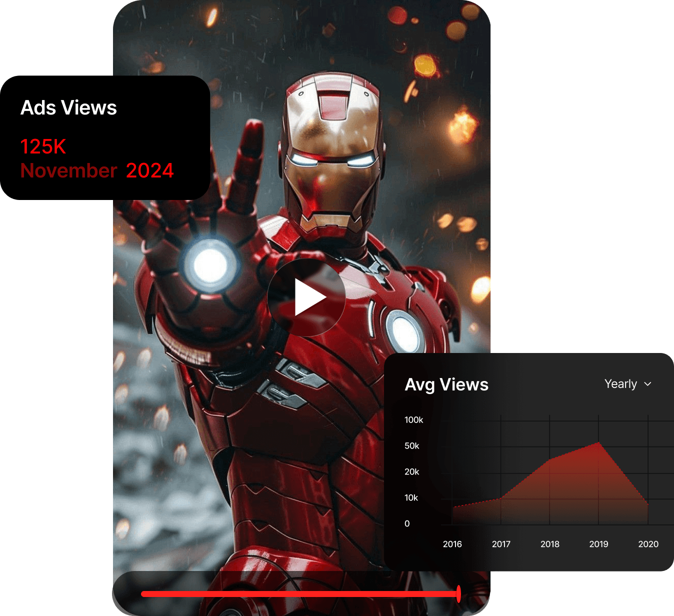Click the 125K ads views value
674x616 pixels.
click(43, 146)
